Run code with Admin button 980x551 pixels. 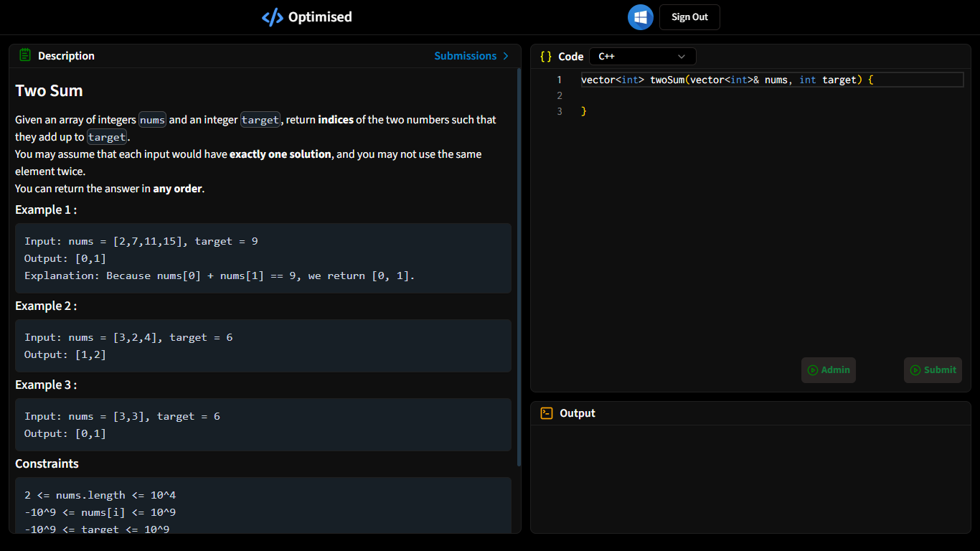[x=829, y=370]
